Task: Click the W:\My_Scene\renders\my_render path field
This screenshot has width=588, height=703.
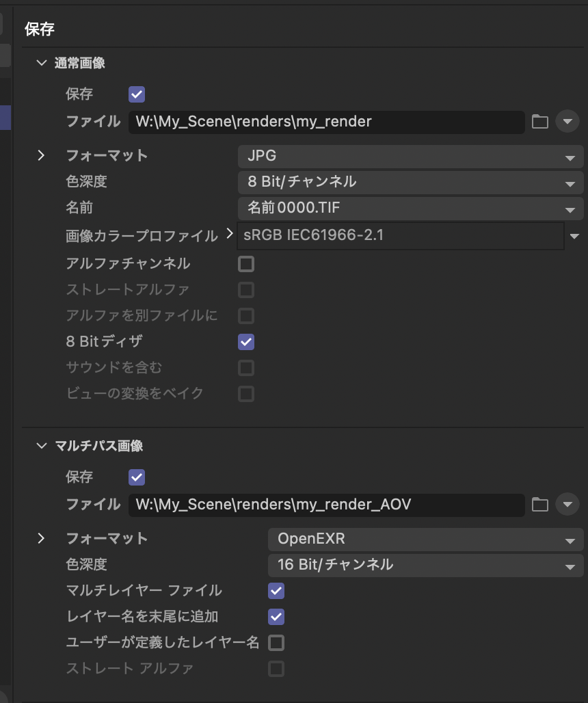Action: click(x=327, y=122)
